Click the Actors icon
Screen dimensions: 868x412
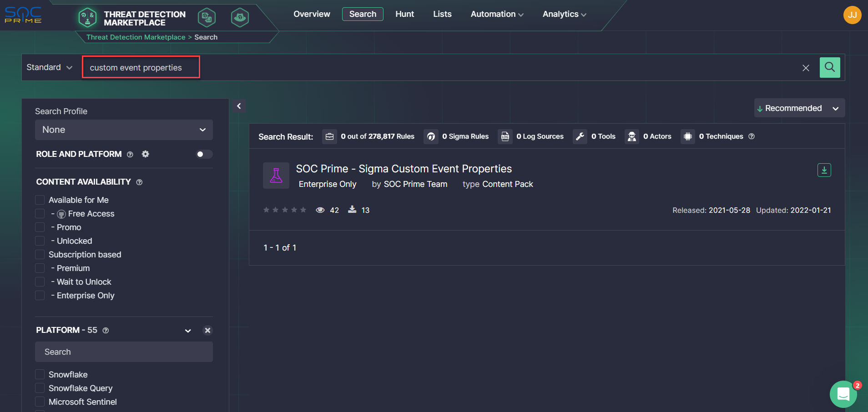point(632,136)
